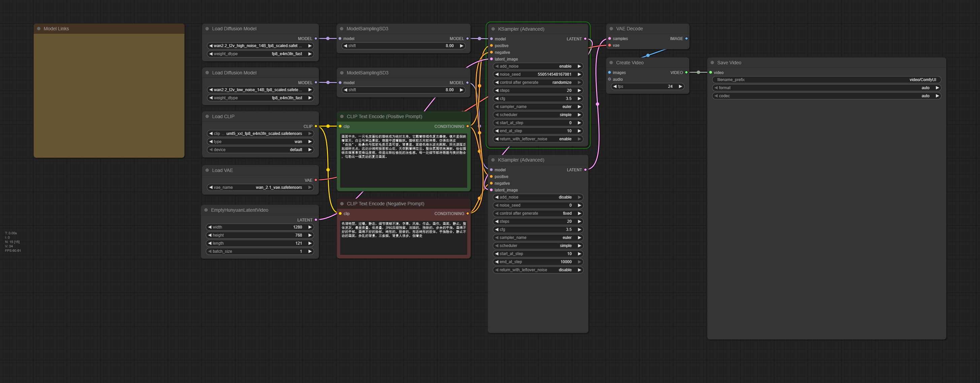The image size is (980, 383).
Task: Click CONDITIONING output port of Positive Prompt node
Action: coord(467,126)
